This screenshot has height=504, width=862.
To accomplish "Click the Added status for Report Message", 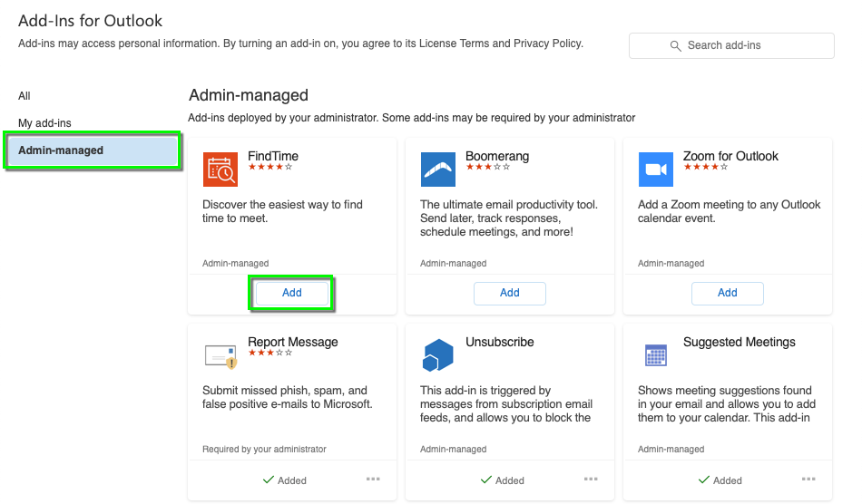I will click(285, 480).
